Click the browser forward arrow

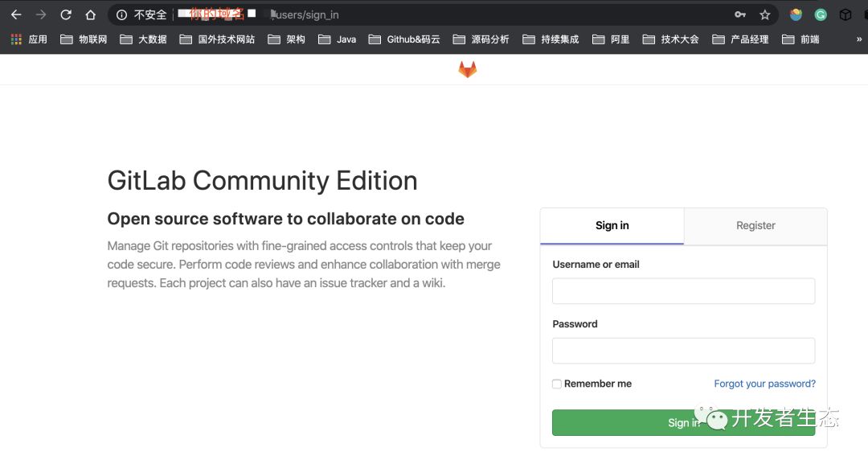(x=42, y=15)
